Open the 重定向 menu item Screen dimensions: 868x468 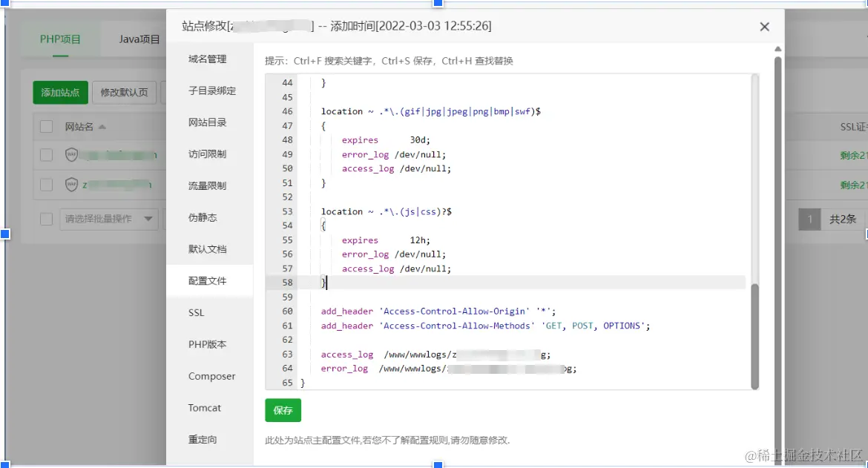[x=203, y=439]
